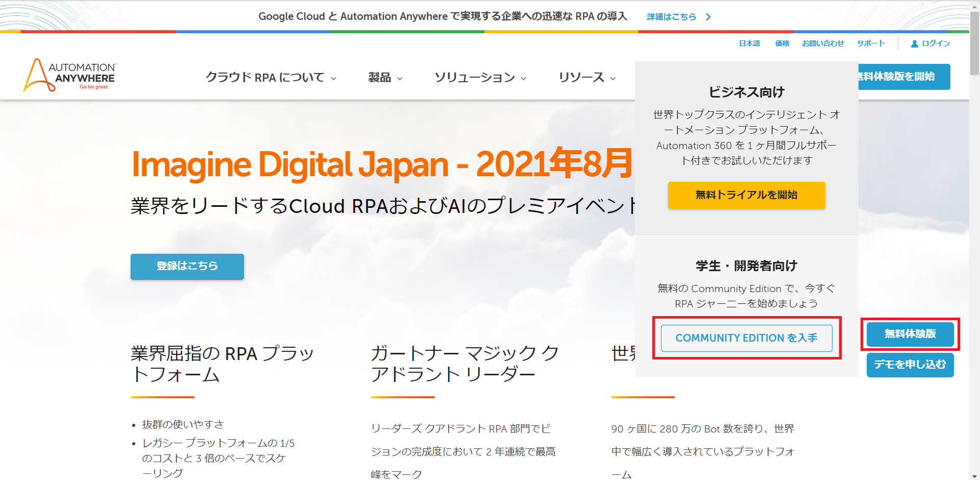Click the 無料体験版 floating button

tap(910, 334)
